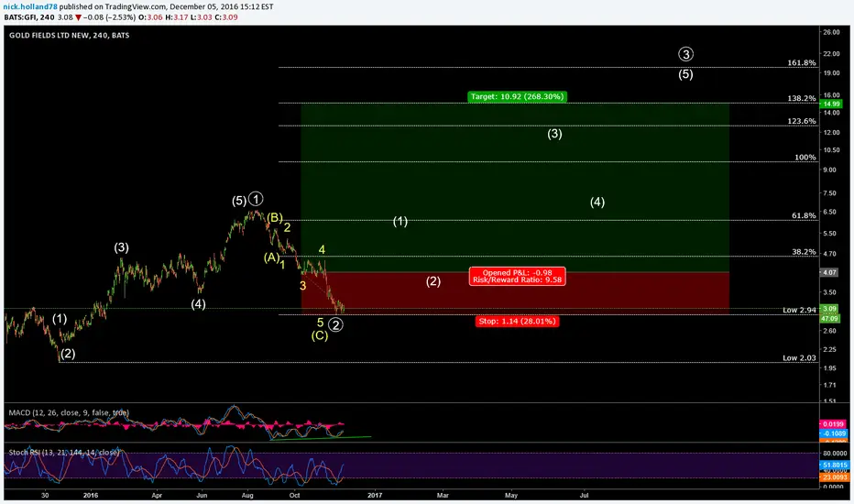Select the yellow (C) wave label
The width and height of the screenshot is (854, 504).
(x=320, y=335)
